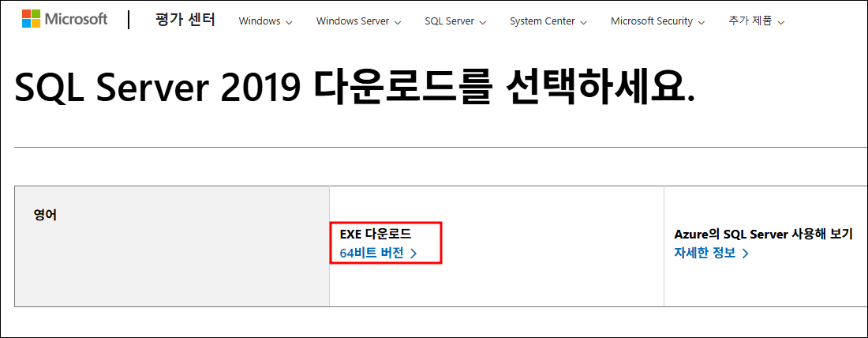Download the 64비트 버전 EXE

[x=372, y=253]
